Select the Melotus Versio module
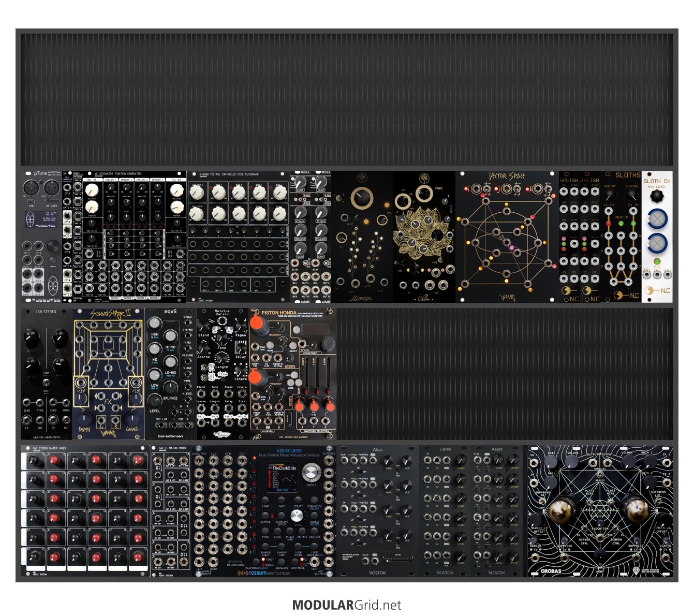 pyautogui.click(x=223, y=374)
